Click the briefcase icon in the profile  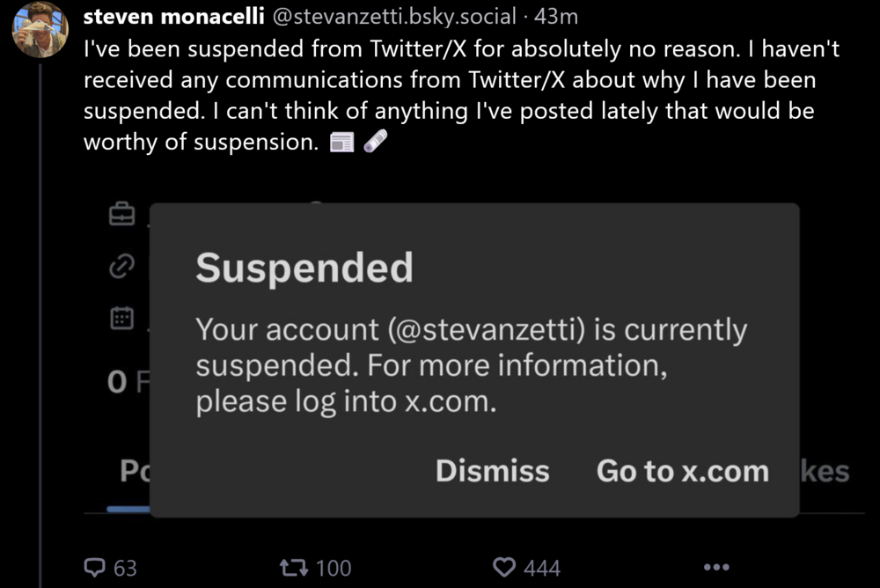pos(121,214)
